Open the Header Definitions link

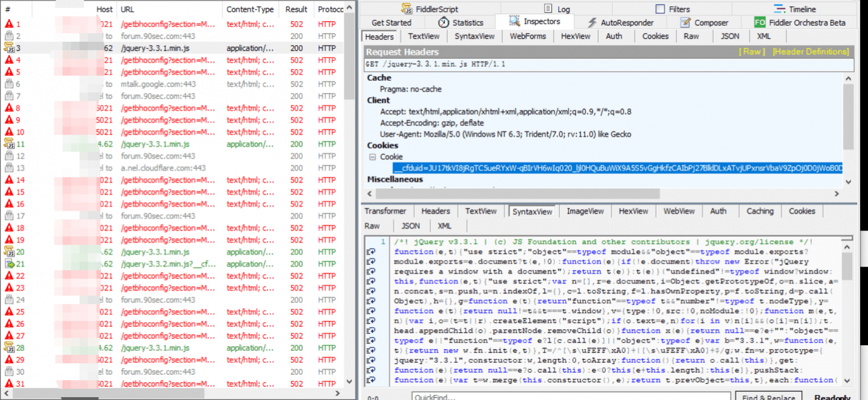point(810,51)
